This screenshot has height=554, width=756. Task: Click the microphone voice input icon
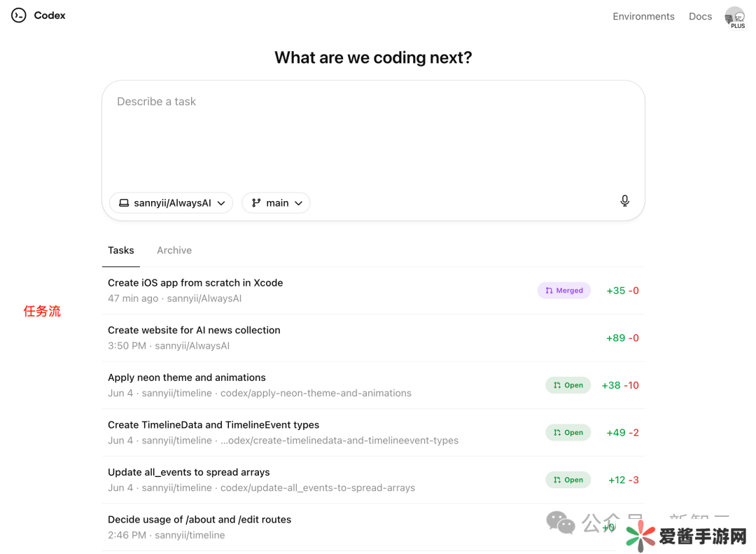624,201
